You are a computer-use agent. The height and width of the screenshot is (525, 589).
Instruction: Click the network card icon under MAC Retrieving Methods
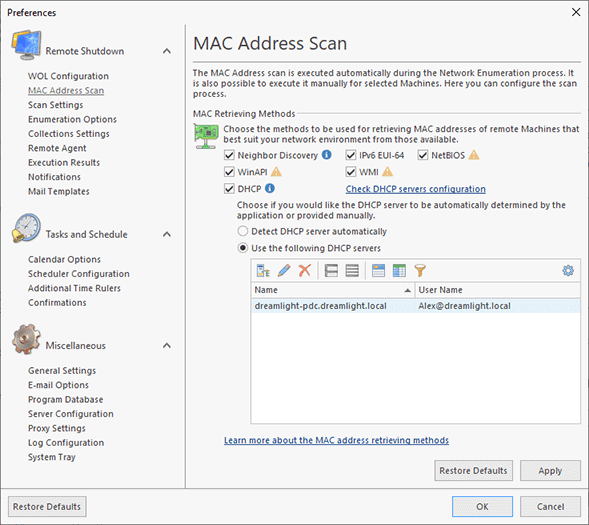pyautogui.click(x=206, y=136)
